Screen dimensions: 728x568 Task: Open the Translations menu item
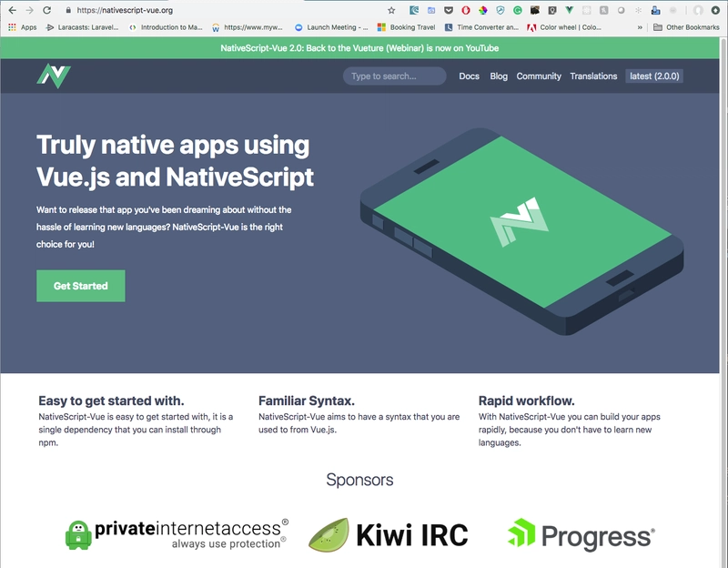click(x=593, y=76)
